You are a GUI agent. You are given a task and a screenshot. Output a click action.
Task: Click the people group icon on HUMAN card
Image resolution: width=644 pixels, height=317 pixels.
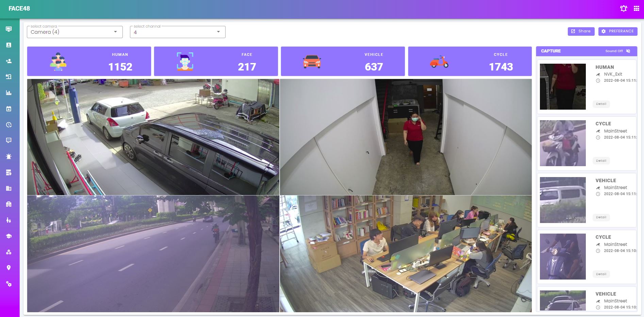pyautogui.click(x=58, y=62)
